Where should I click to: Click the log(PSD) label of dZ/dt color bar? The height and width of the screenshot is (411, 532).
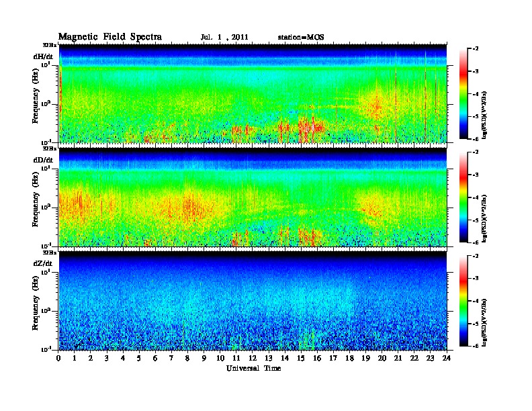point(484,322)
